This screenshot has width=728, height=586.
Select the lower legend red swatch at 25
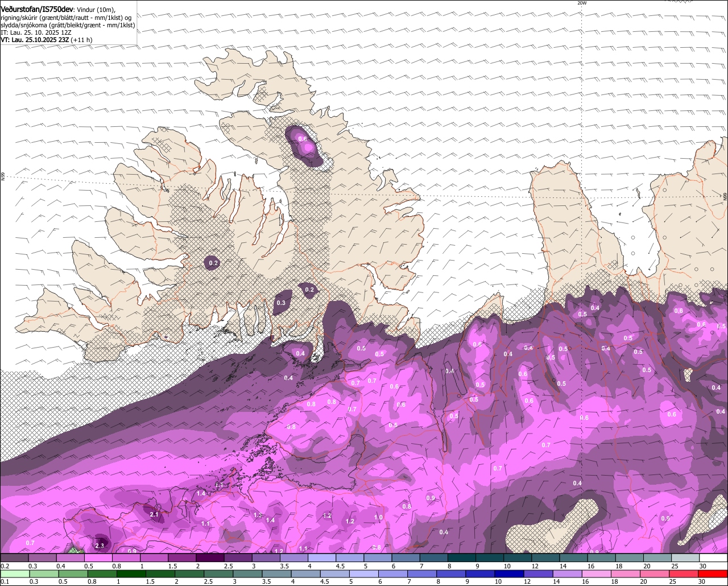683,573
